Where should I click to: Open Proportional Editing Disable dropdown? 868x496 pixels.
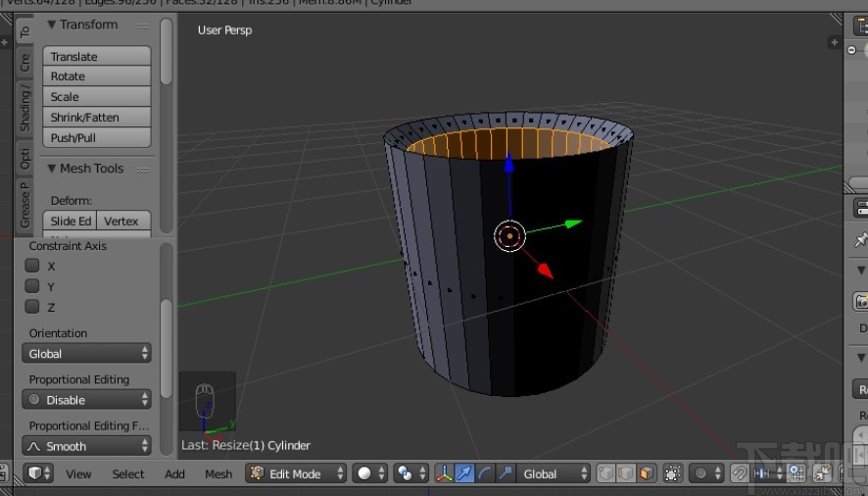(x=86, y=400)
